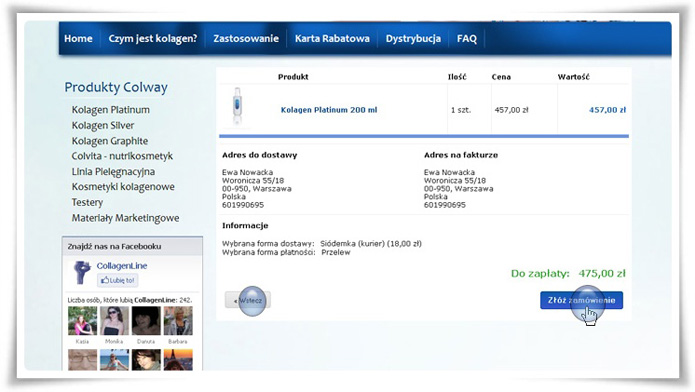Open the Home menu item
The image size is (695, 392).
78,39
